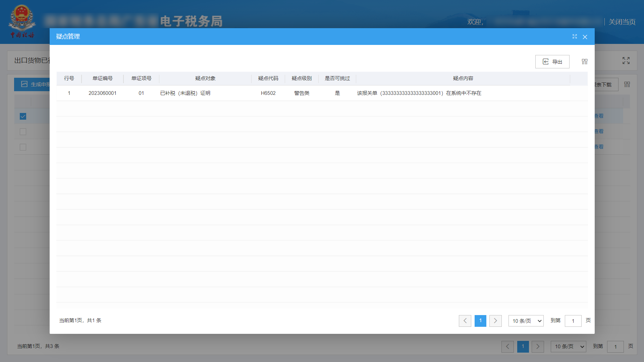The image size is (644, 362).
Task: Open column settings grid icon in dialog
Action: point(585,62)
